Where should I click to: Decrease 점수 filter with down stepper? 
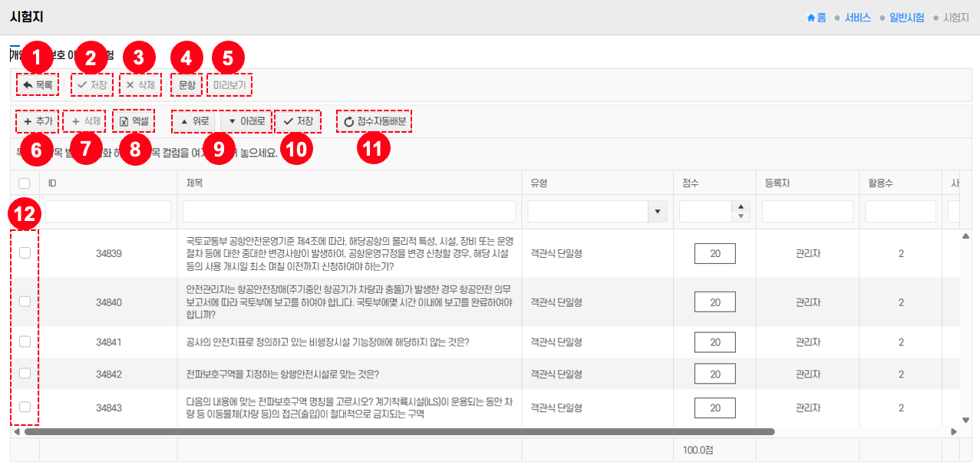pos(740,216)
